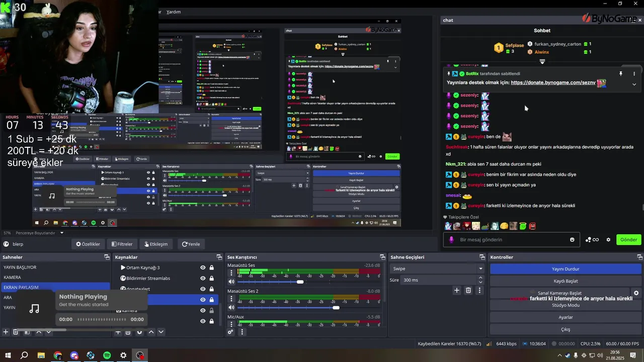The image size is (644, 362).
Task: Delete the configurable scene transition
Action: tap(468, 290)
